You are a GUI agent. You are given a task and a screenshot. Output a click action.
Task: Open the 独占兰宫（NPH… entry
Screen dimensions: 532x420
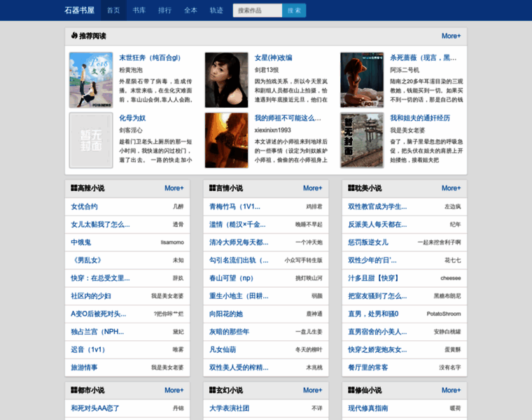click(x=97, y=332)
